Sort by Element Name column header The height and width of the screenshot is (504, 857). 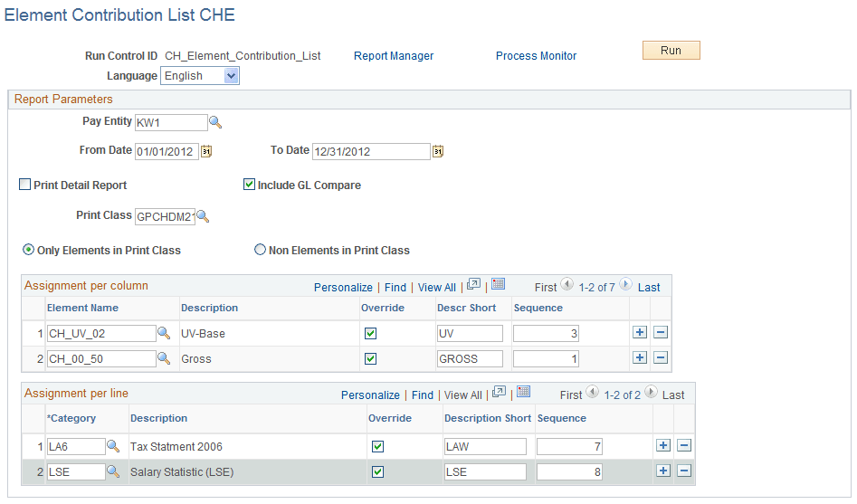[82, 308]
